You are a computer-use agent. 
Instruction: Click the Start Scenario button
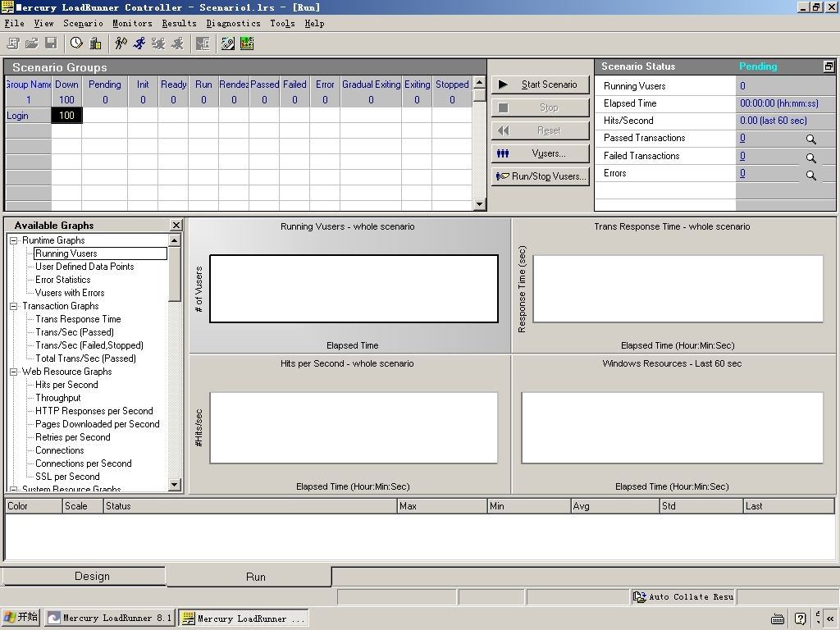click(x=540, y=84)
